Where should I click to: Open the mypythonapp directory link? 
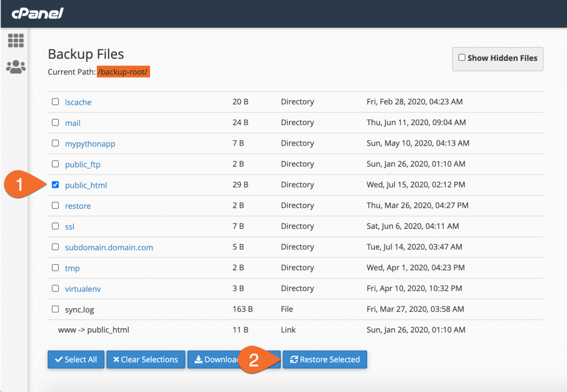coord(90,143)
